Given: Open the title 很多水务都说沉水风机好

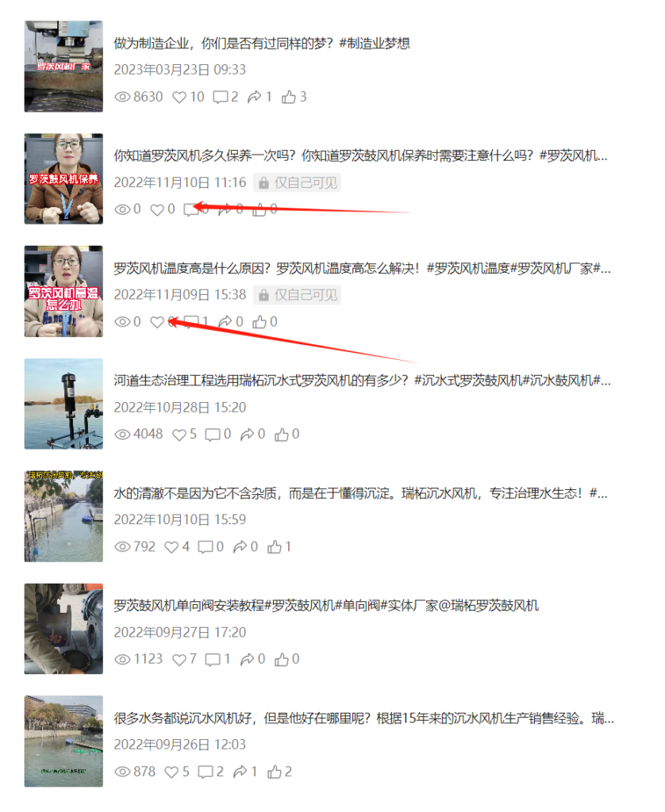Looking at the screenshot, I should click(x=364, y=718).
